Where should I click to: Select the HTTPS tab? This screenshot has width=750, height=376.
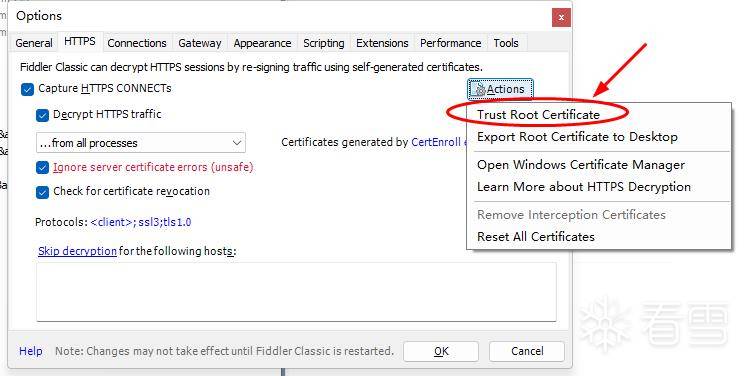[x=79, y=42]
